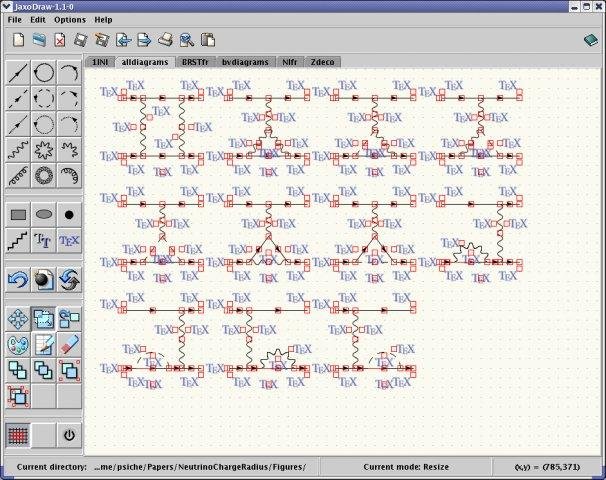Select the fermion line tool
Viewport: 606px width, 480px height.
pyautogui.click(x=18, y=72)
